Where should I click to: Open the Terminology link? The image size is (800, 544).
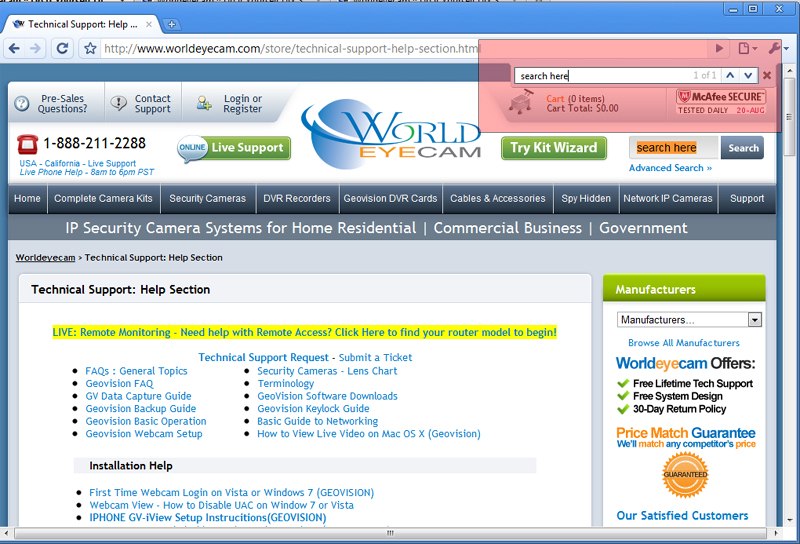286,384
